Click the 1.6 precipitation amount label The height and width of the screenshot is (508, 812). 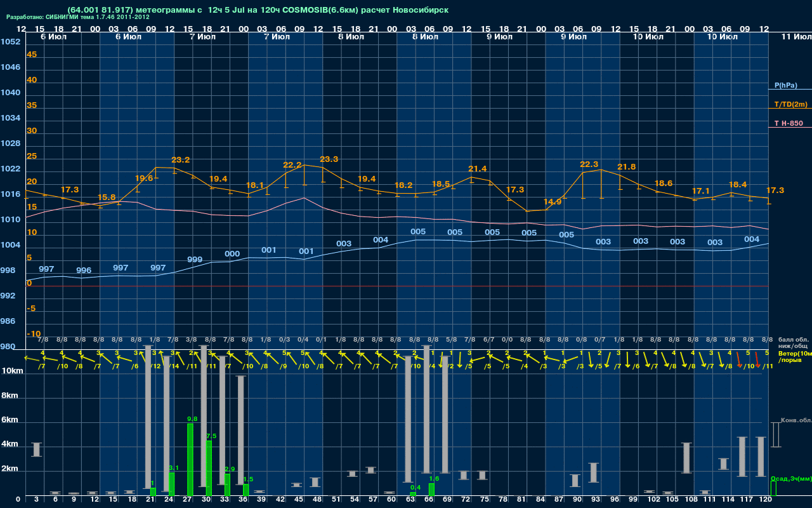[434, 479]
